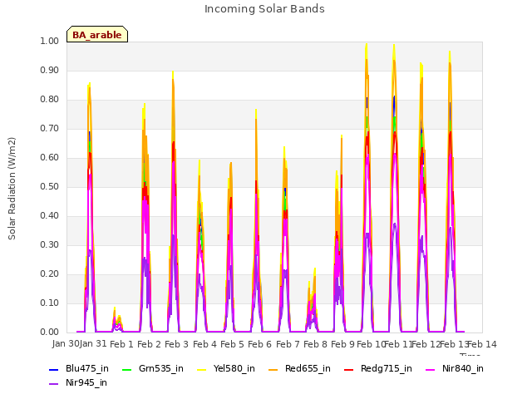Screen dimensions: 532x399
Task: Click the Feb 8 x-axis date label
Action: 315,344
